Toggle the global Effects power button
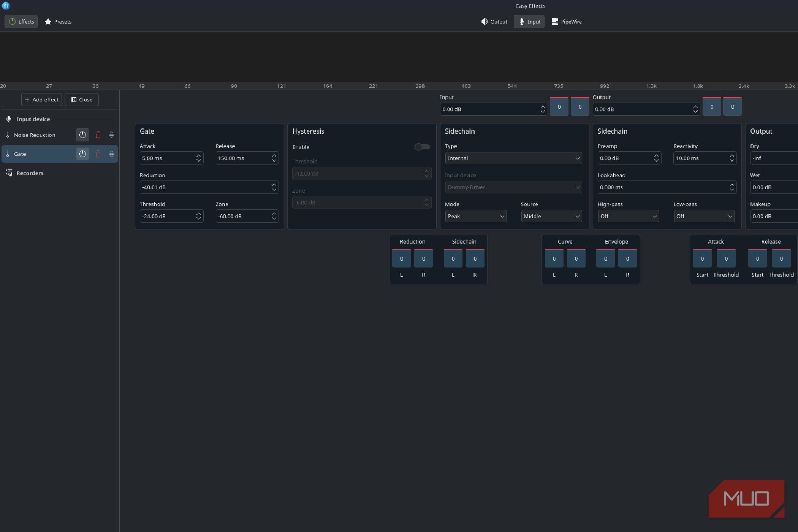Image resolution: width=798 pixels, height=532 pixels. pos(21,22)
